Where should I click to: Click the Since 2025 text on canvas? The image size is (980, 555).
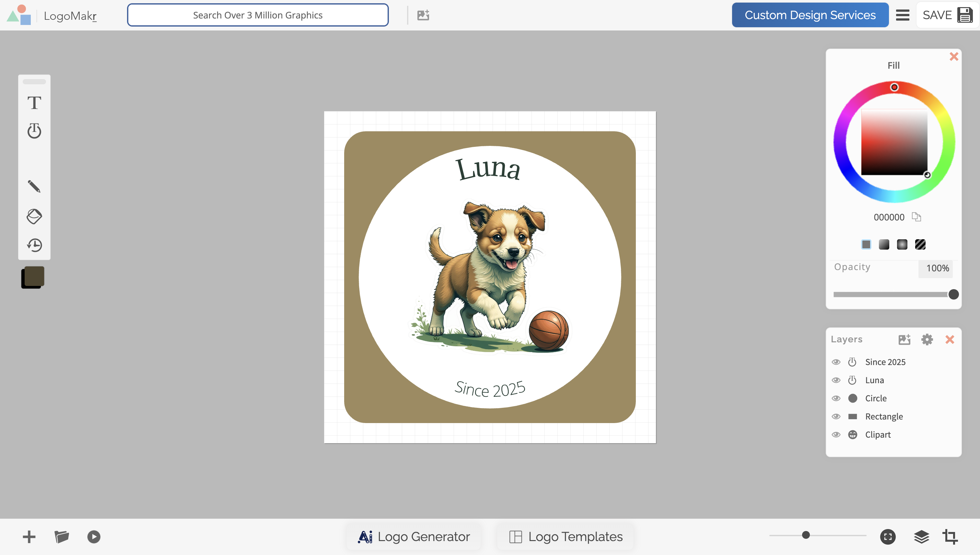pos(490,389)
